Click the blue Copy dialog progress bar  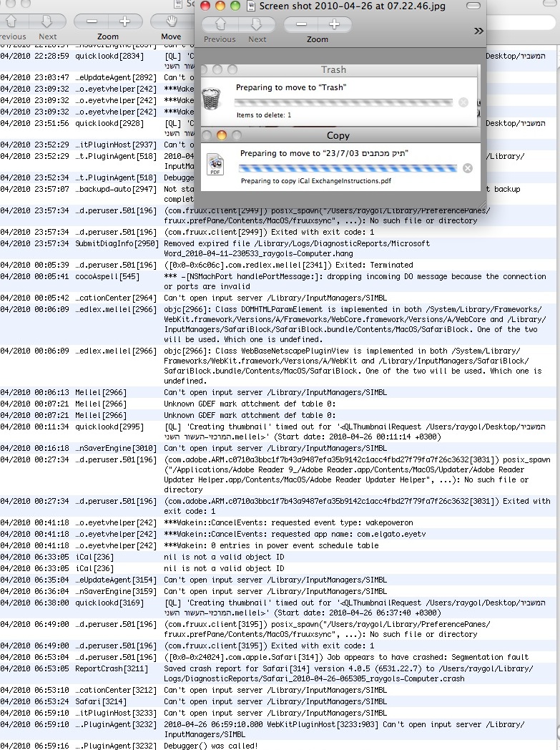point(348,168)
